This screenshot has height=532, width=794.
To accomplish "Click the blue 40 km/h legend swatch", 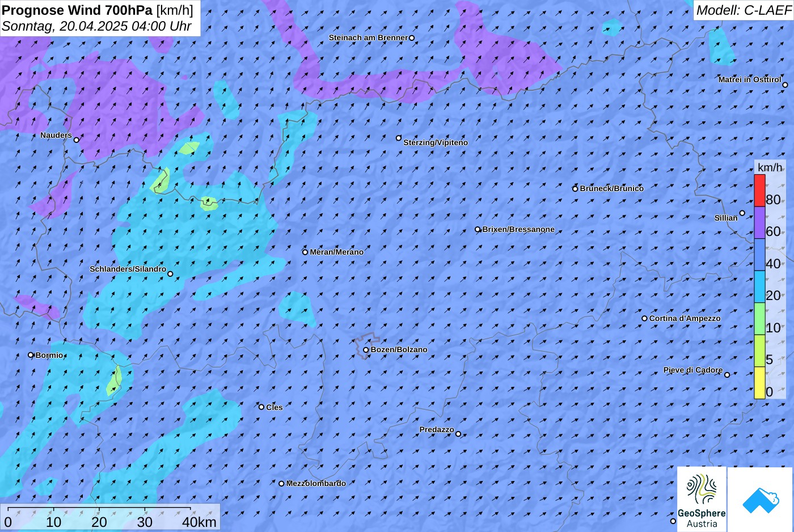I will [x=759, y=255].
